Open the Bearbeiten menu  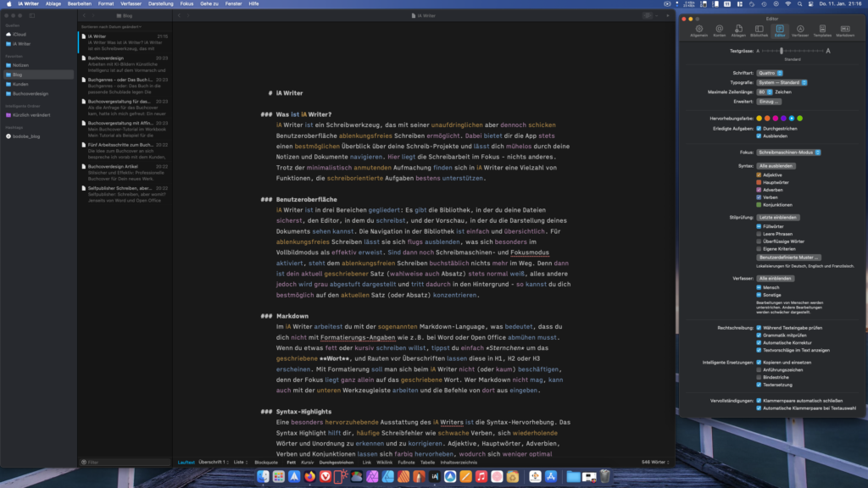(79, 4)
